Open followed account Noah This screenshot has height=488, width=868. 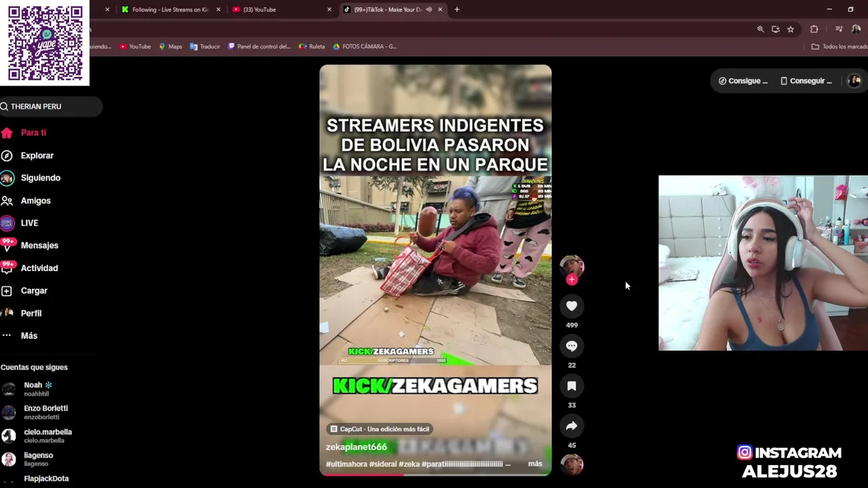pyautogui.click(x=38, y=389)
